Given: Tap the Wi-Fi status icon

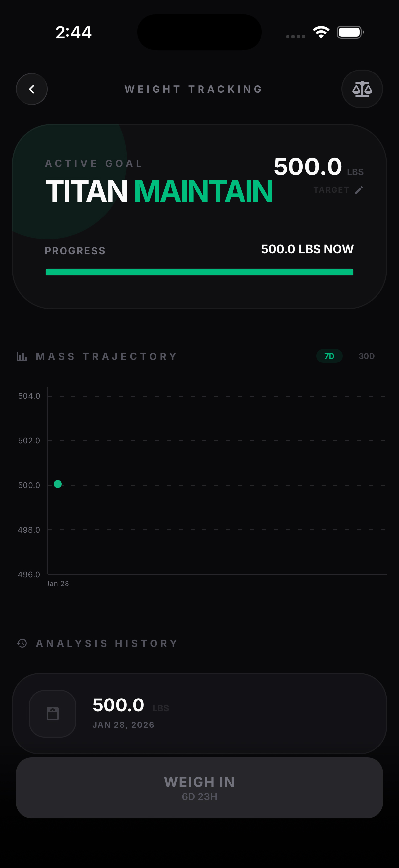Looking at the screenshot, I should 321,32.
